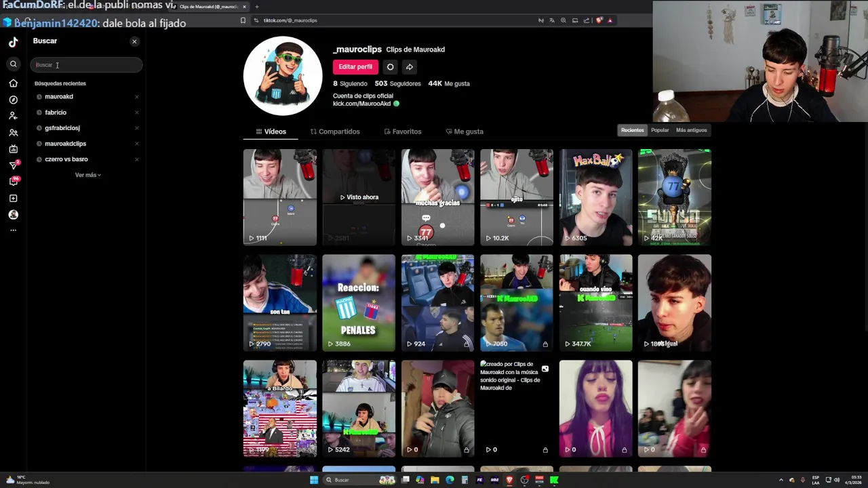Open Explore compass icon in sidebar
The width and height of the screenshot is (868, 488).
tap(13, 100)
